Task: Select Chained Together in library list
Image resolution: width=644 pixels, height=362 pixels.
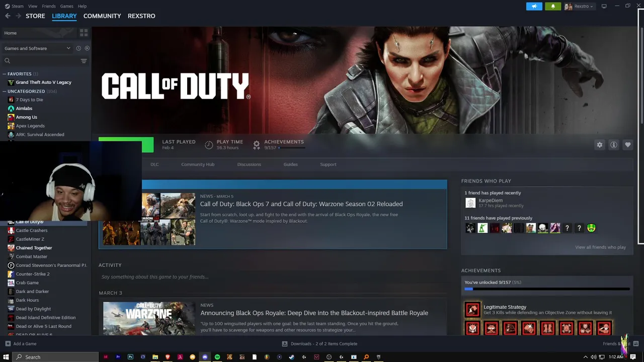Action: [34, 248]
